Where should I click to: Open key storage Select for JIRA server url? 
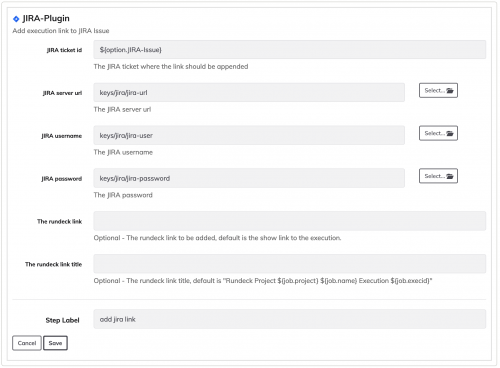point(438,90)
